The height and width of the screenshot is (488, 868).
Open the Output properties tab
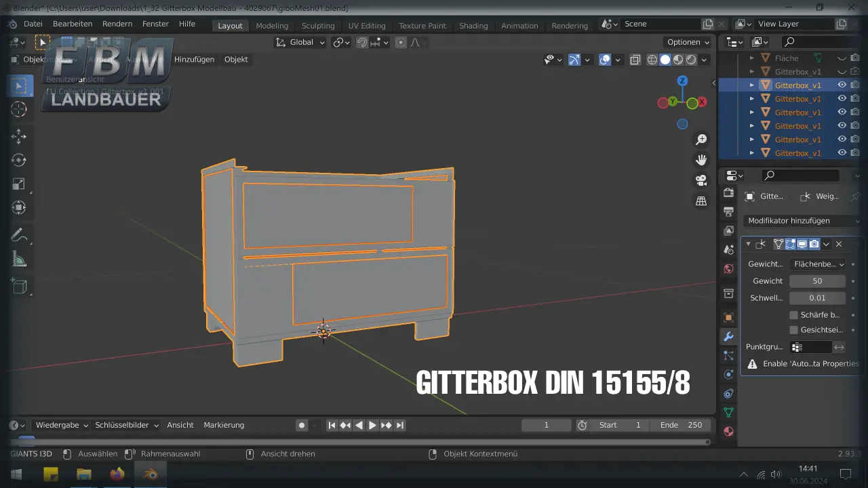tap(729, 212)
